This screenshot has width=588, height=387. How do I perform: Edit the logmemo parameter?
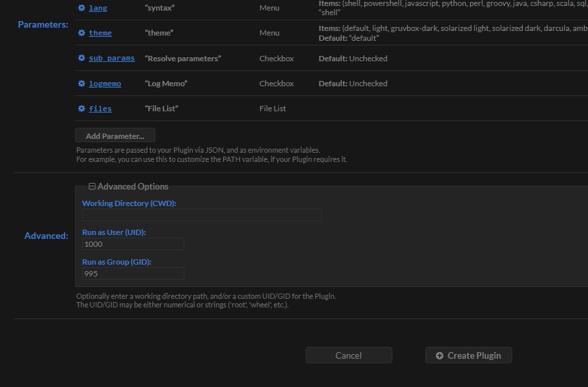click(x=105, y=84)
